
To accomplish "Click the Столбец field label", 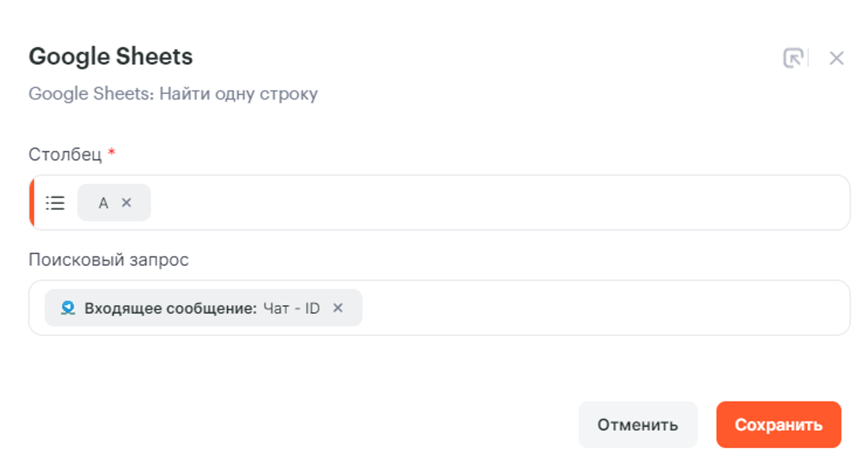I will tap(65, 154).
